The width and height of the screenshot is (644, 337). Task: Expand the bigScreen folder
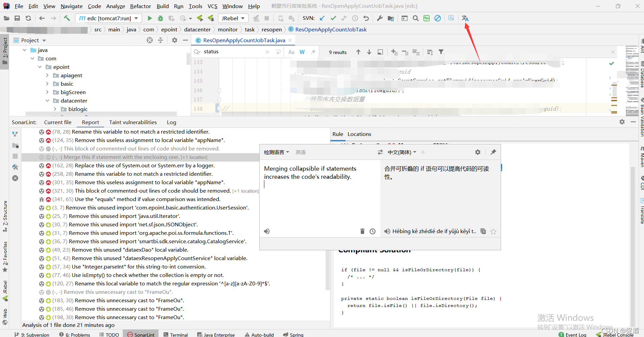tap(47, 92)
